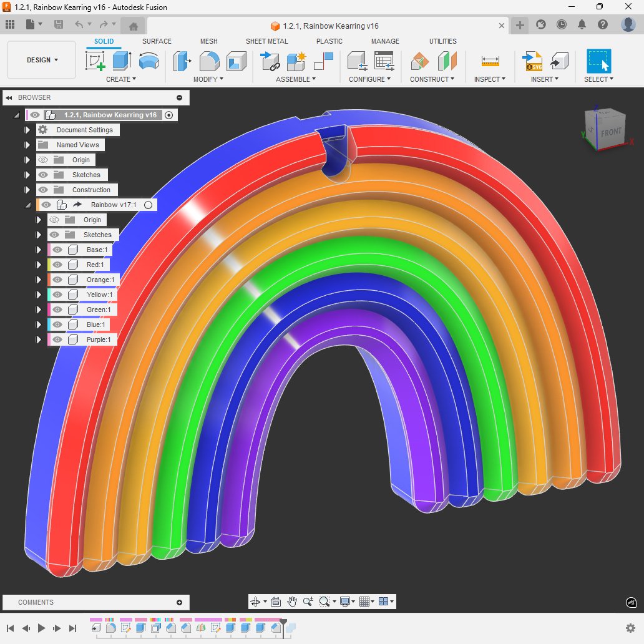644x644 pixels.
Task: Select the Joint tool in Assemble
Action: 270,61
